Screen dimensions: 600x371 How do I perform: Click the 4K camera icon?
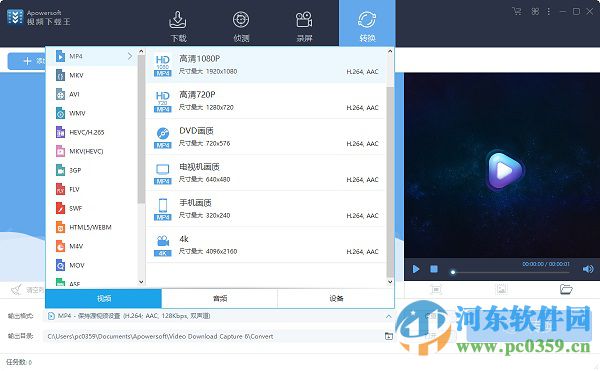163,246
